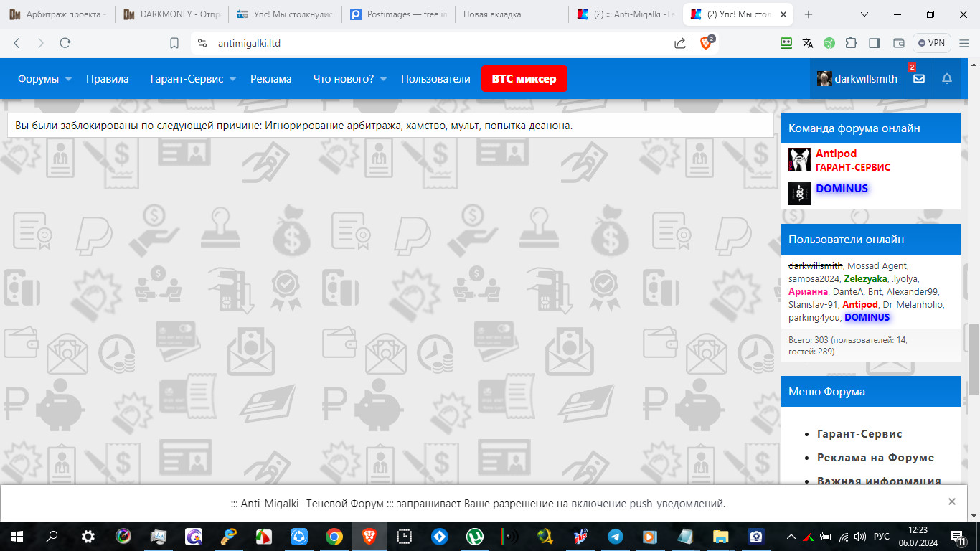Viewport: 980px width, 551px height.
Task: Expand the Гарант-Сервис dropdown arrow
Action: point(233,79)
